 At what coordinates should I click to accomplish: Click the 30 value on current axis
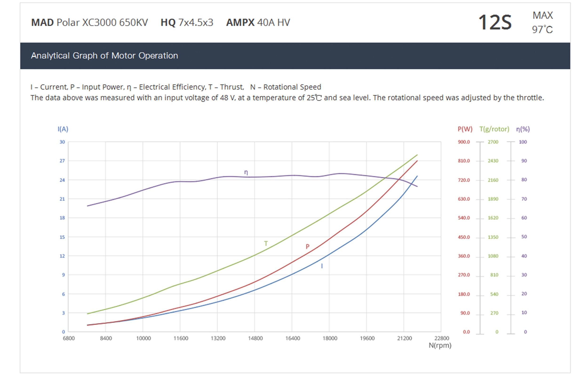[x=62, y=142]
